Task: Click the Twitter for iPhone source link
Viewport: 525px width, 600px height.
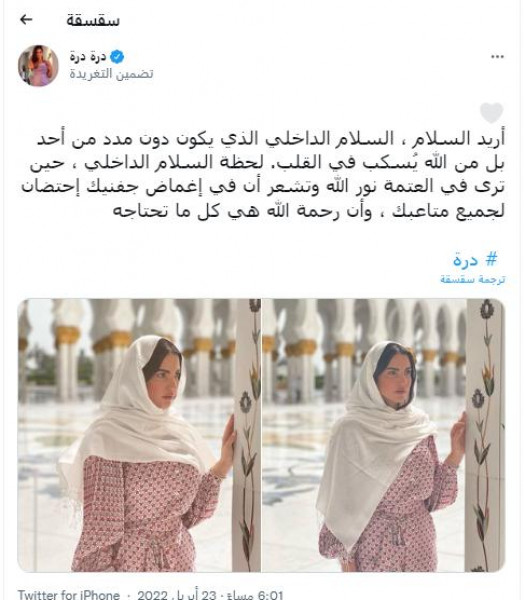Action: click(x=69, y=595)
